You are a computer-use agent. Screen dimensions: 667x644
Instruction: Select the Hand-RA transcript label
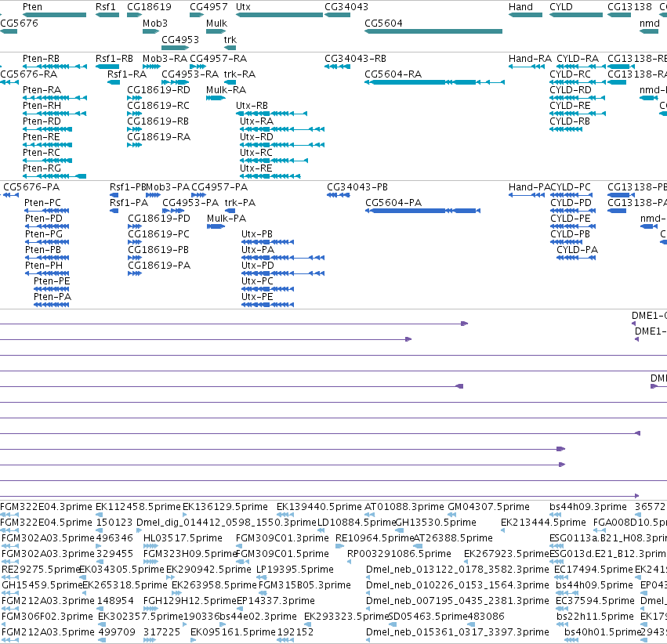pos(530,58)
